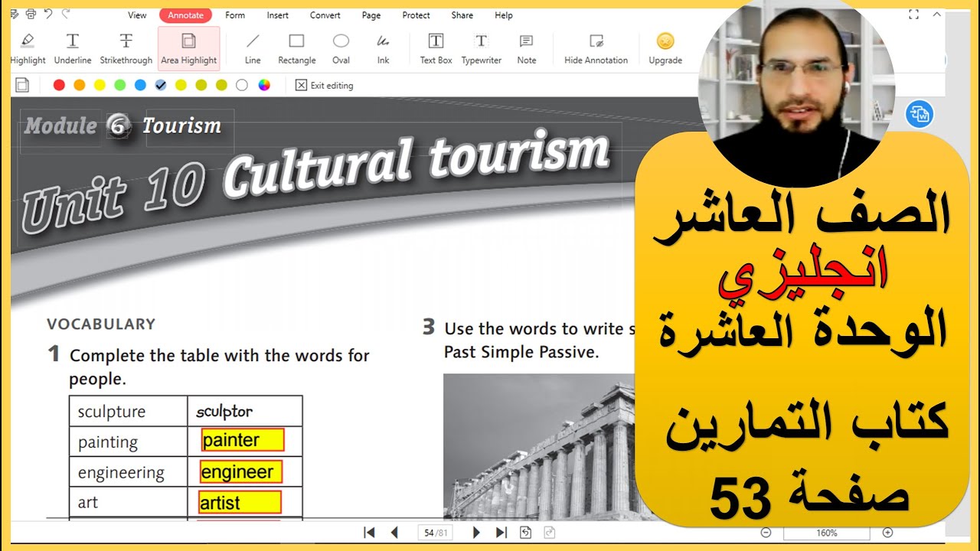Click the next view icon in bottom bar

[549, 533]
